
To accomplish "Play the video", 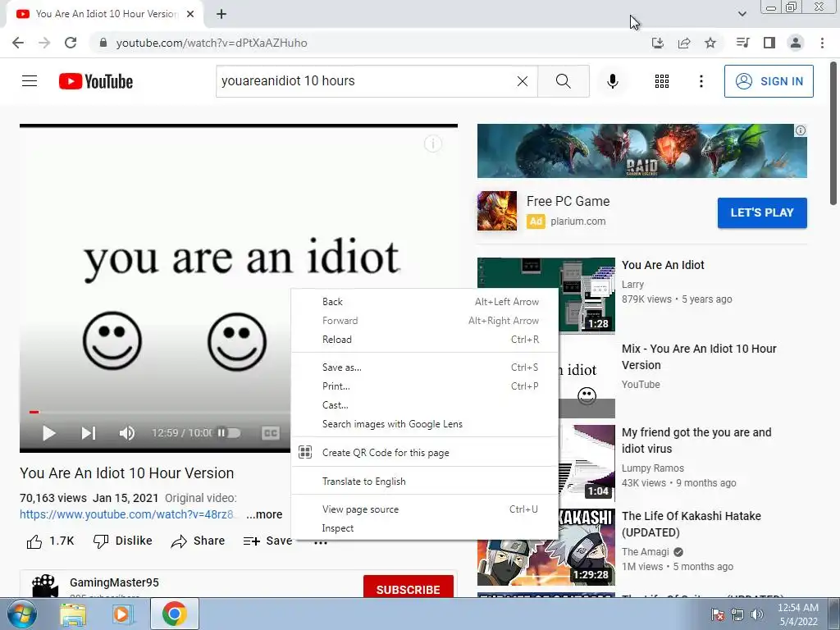I will click(48, 433).
